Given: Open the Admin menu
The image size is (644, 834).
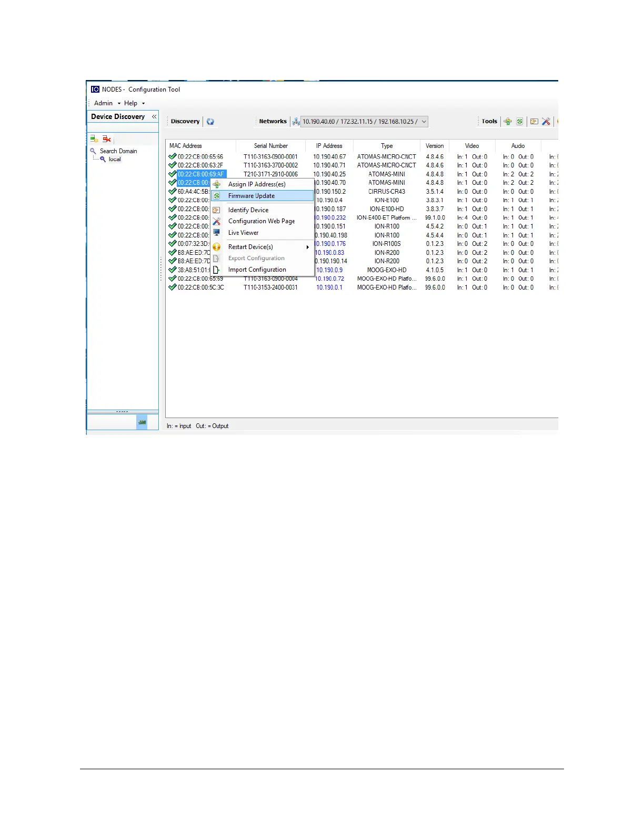Looking at the screenshot, I should pyautogui.click(x=104, y=103).
